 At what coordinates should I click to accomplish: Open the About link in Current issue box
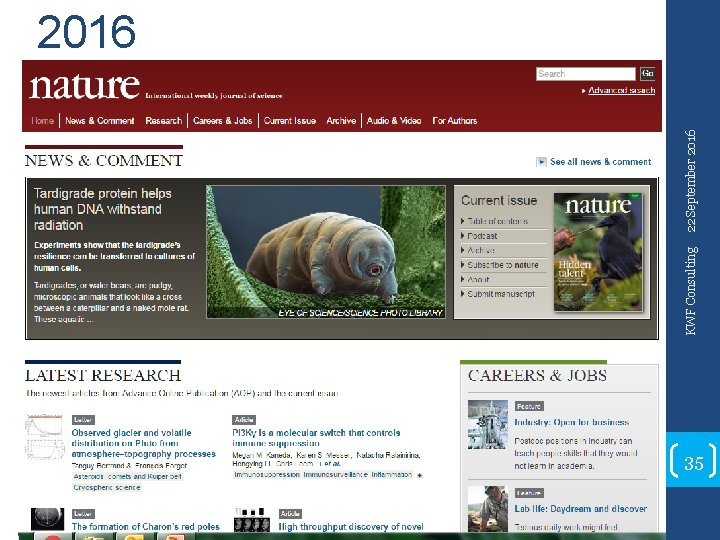coord(478,280)
